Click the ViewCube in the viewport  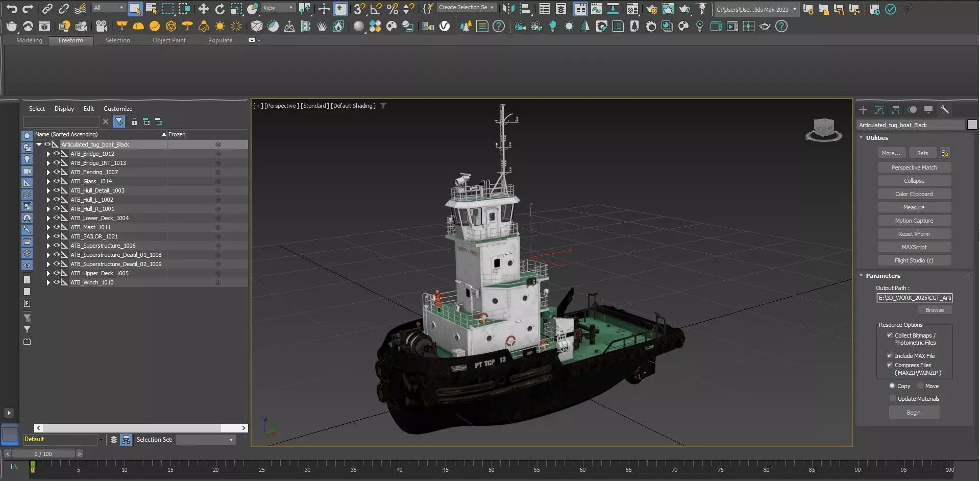point(823,129)
